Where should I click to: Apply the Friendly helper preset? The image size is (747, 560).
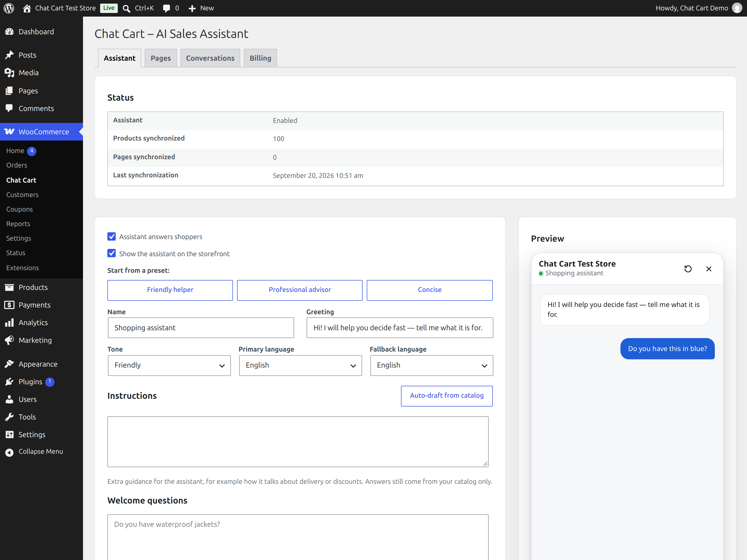point(170,290)
